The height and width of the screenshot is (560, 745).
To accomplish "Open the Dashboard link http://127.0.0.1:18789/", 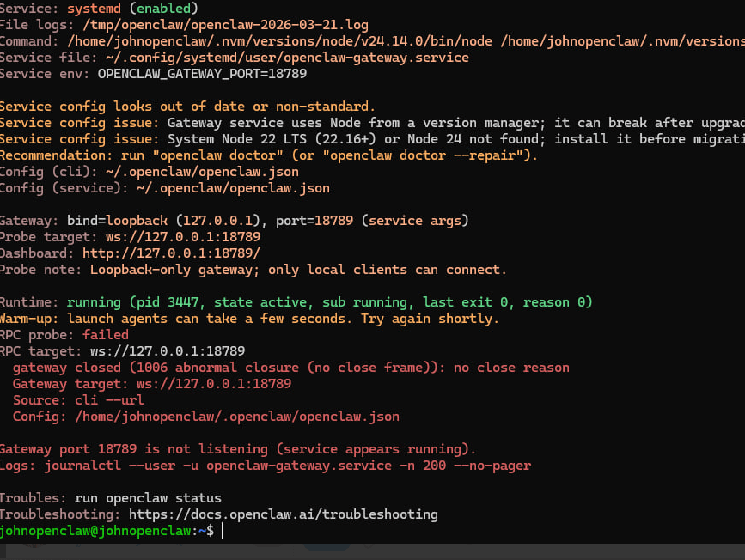I will 171,253.
